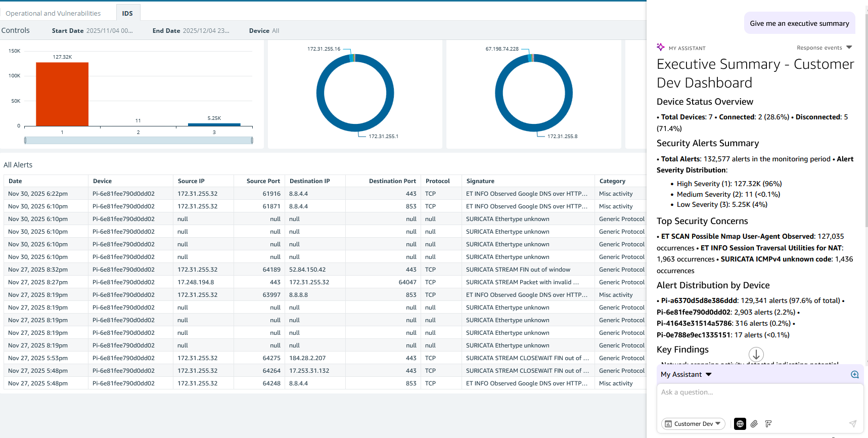Toggle the globe web search button

(x=740, y=424)
